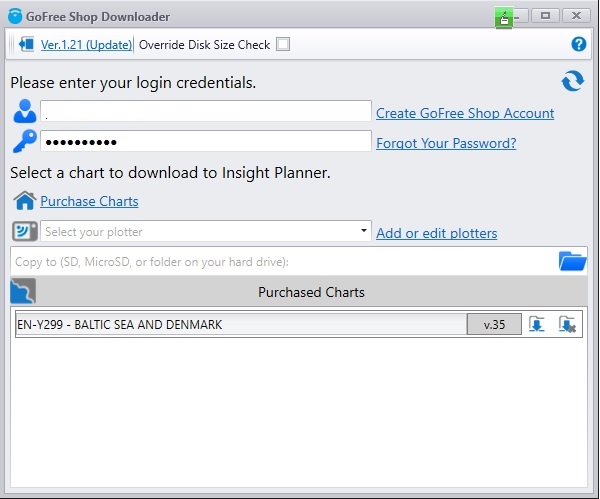Download the Baltic Sea chart using the download icon
The width and height of the screenshot is (600, 499).
537,325
